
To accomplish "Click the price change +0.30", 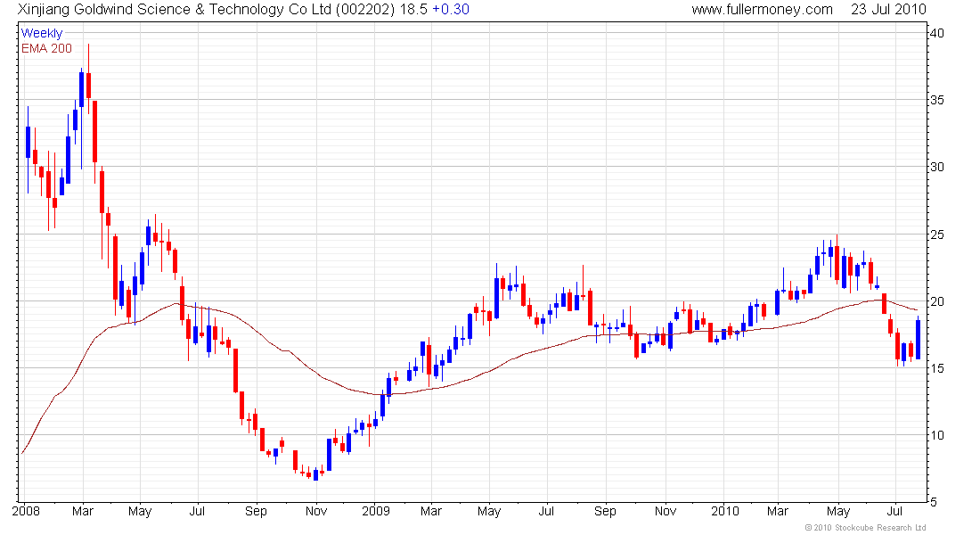I will tap(451, 10).
